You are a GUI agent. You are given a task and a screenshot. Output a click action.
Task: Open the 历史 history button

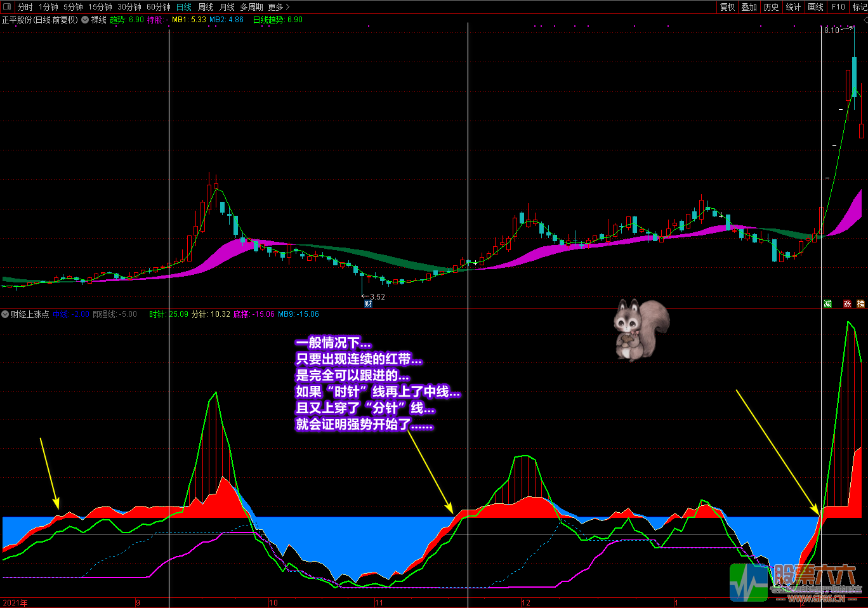point(772,7)
